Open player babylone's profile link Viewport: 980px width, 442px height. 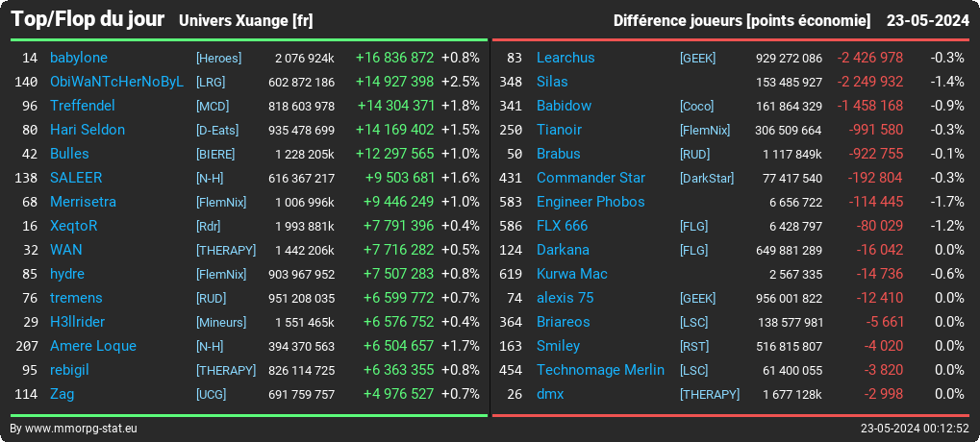tap(79, 58)
